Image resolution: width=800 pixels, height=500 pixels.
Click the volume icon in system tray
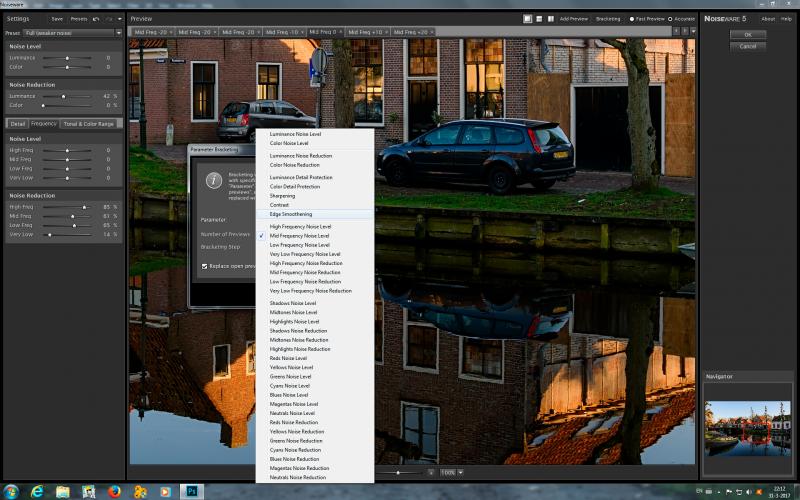coord(749,492)
